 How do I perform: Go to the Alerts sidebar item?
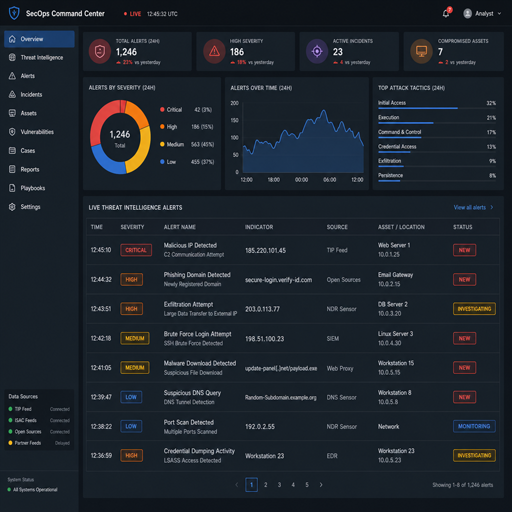pos(39,76)
